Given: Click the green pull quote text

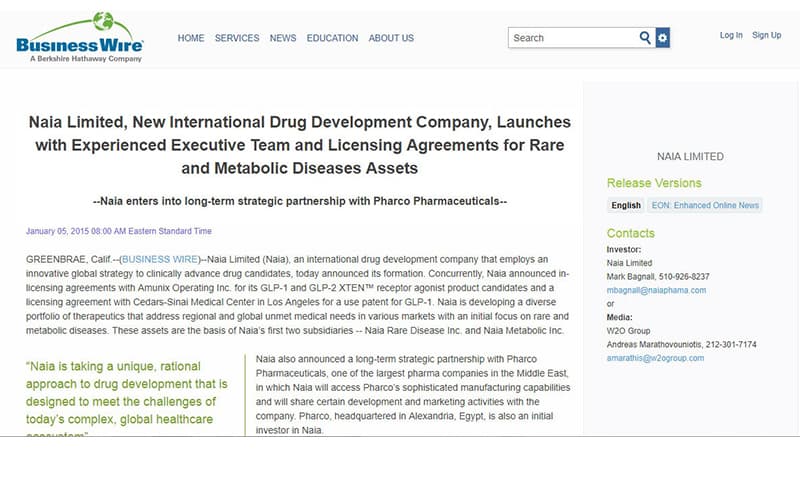Looking at the screenshot, I should [x=127, y=397].
